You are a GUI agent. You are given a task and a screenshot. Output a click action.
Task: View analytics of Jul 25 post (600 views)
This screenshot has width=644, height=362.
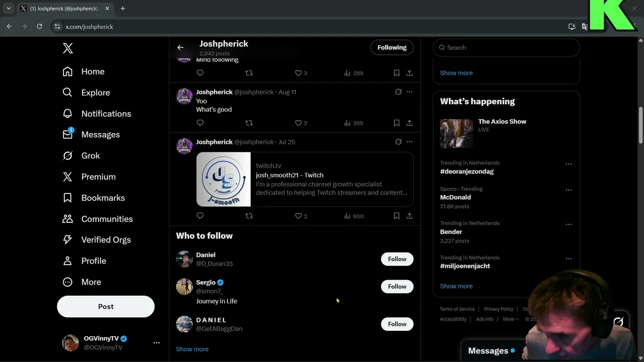pyautogui.click(x=354, y=216)
